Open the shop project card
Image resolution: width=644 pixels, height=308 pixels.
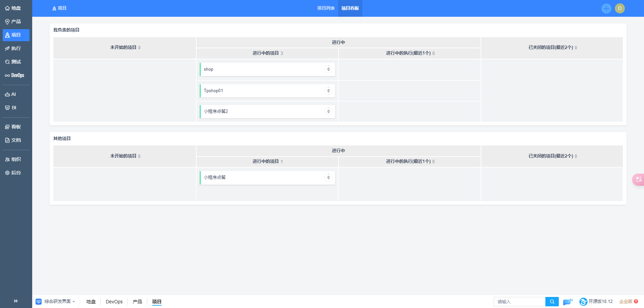click(x=267, y=69)
